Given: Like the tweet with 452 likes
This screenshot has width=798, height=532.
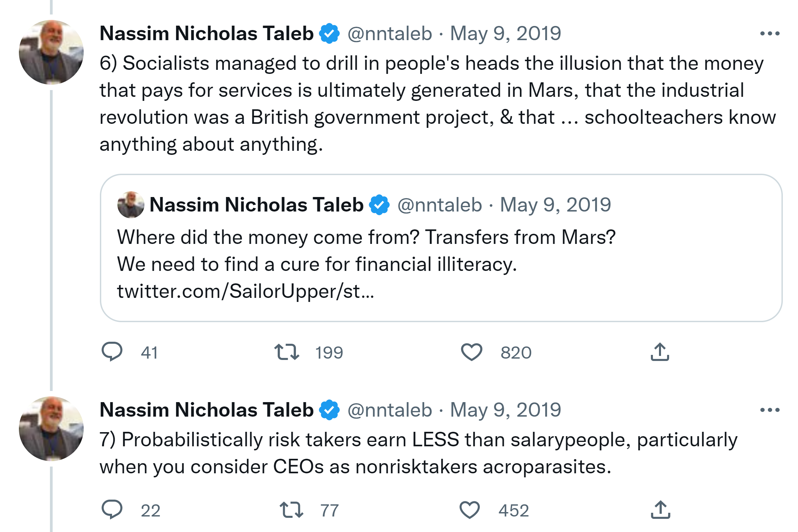Looking at the screenshot, I should (469, 510).
